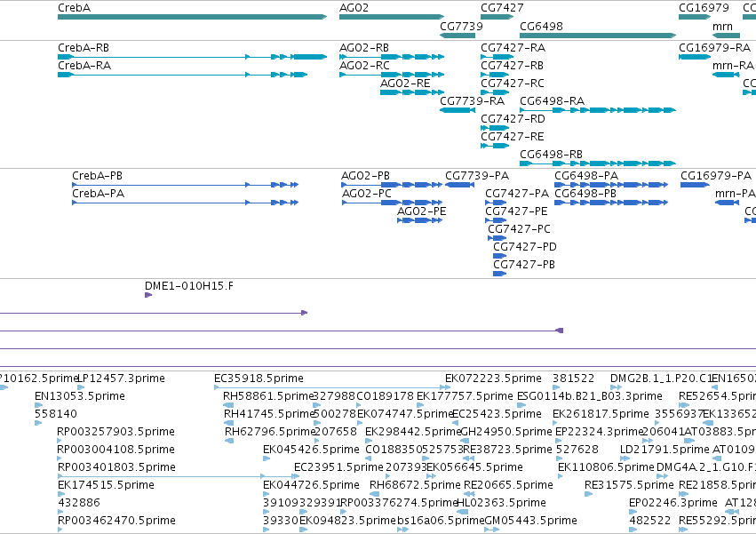The image size is (756, 534).
Task: Click EST 558140 label
Action: 56,414
